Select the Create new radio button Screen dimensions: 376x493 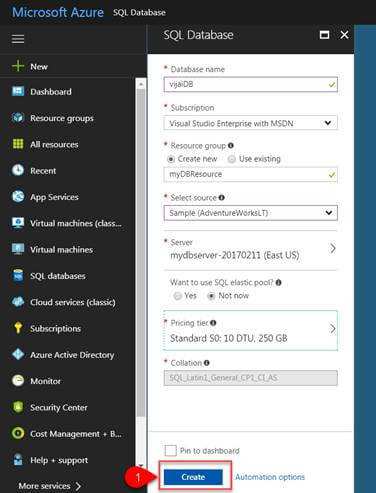(x=171, y=159)
